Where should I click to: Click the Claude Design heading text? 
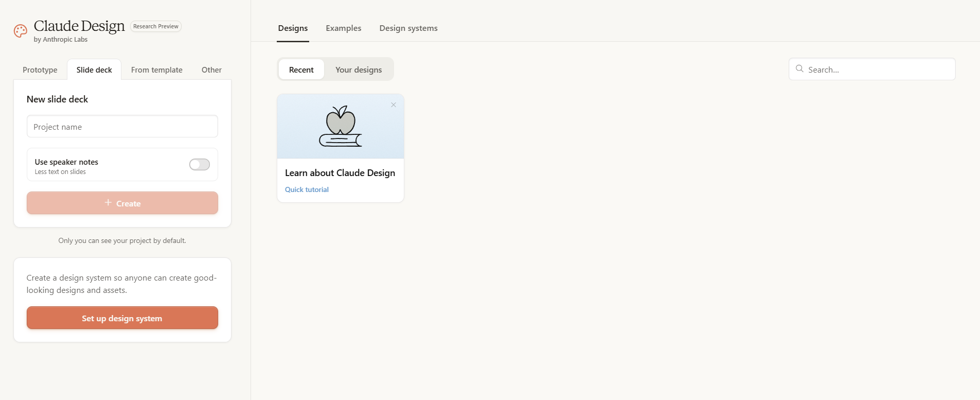pyautogui.click(x=79, y=26)
